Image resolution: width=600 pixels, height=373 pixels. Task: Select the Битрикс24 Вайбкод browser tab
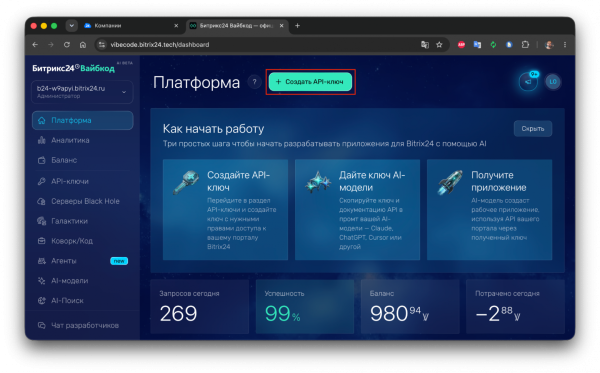click(x=236, y=26)
